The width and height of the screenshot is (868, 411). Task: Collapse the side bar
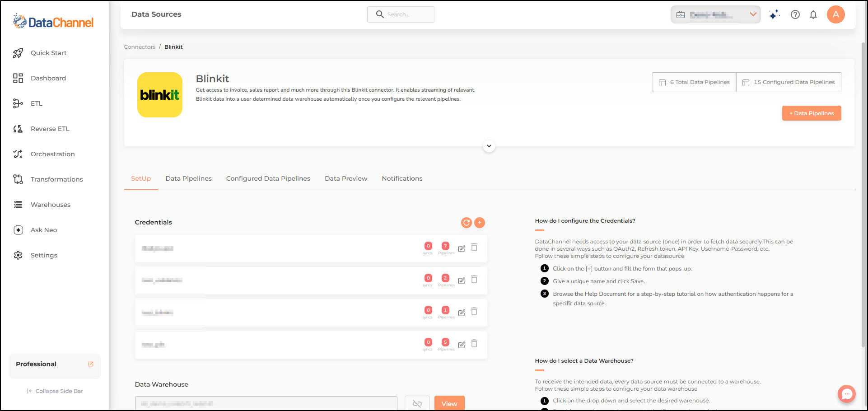pos(55,391)
